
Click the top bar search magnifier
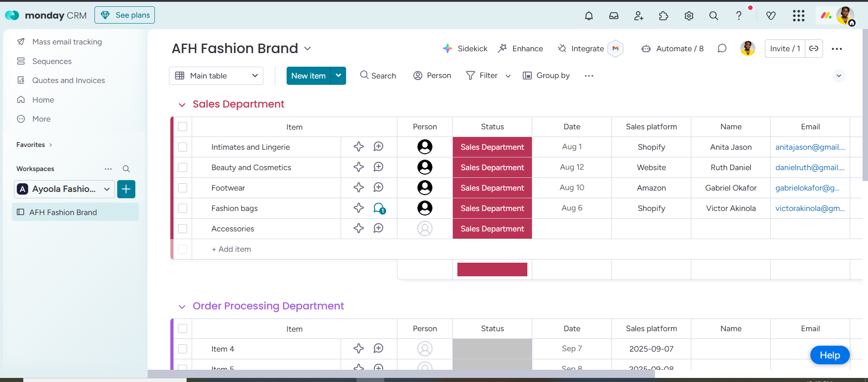pos(714,16)
